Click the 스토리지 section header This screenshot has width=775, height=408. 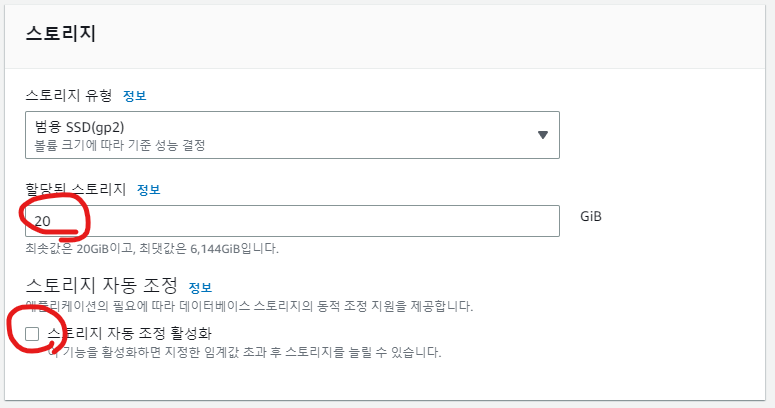(60, 34)
